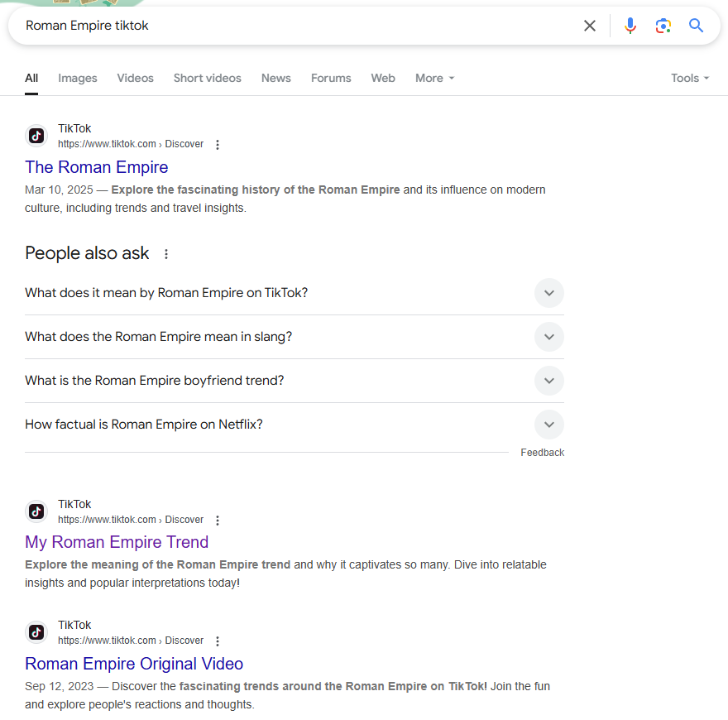This screenshot has height=720, width=728.
Task: Switch to the Images tab
Action: pos(78,78)
